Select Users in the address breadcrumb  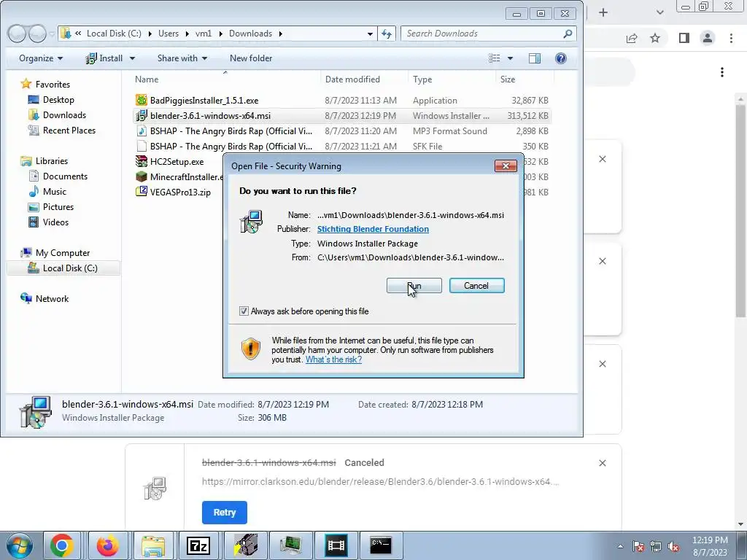click(169, 34)
